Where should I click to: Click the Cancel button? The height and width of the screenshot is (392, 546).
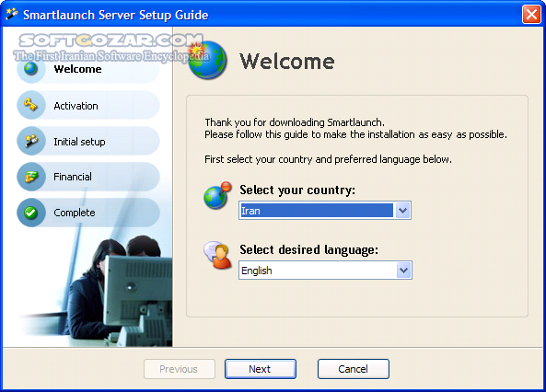pos(353,369)
